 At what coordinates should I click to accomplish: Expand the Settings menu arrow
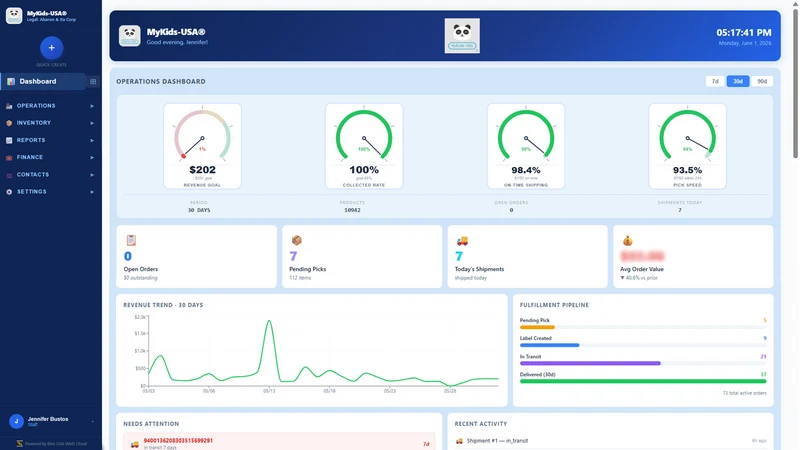click(x=92, y=192)
